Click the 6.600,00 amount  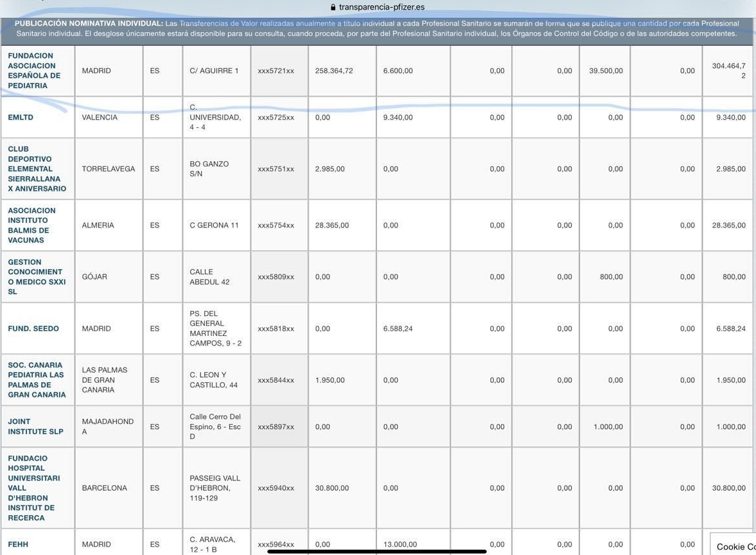pyautogui.click(x=398, y=71)
